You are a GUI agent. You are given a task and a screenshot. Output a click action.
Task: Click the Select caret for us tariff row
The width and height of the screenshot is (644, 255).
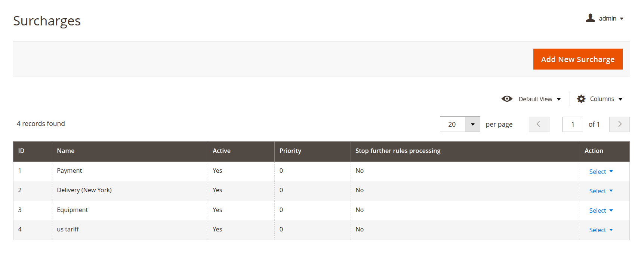611,230
